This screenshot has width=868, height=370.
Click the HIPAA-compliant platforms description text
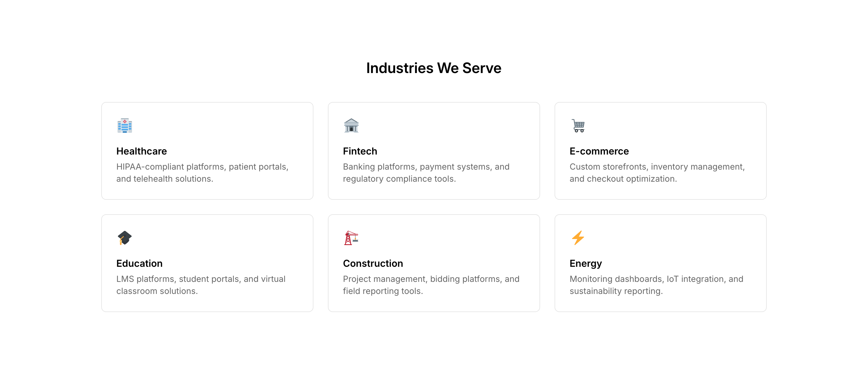[x=202, y=173]
